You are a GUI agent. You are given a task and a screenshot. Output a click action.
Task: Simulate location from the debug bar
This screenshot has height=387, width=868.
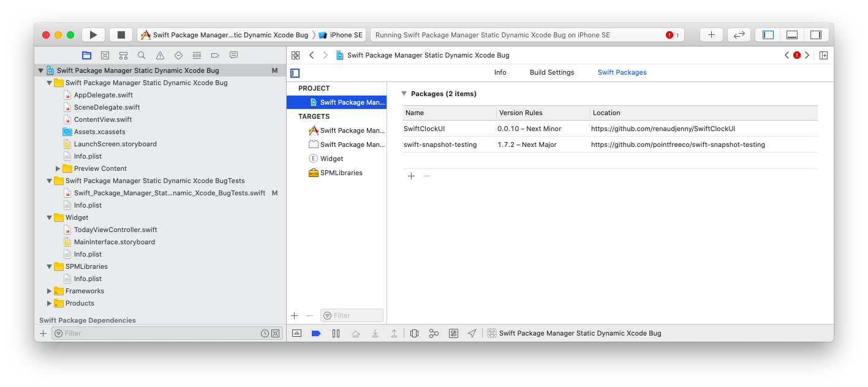472,333
